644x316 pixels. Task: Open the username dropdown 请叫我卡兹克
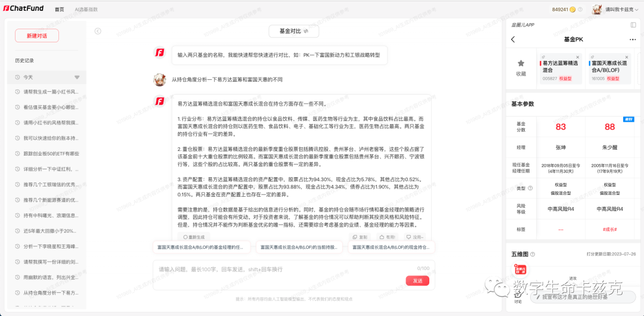coord(622,10)
